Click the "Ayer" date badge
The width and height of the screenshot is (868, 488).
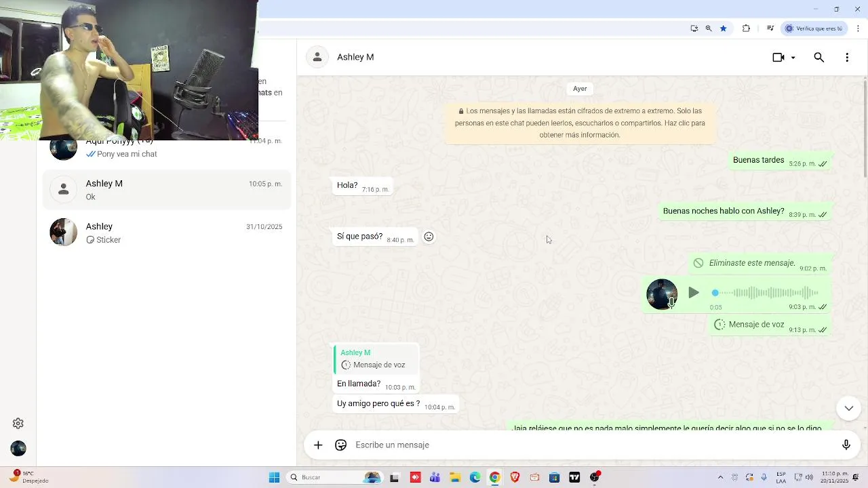coord(580,89)
